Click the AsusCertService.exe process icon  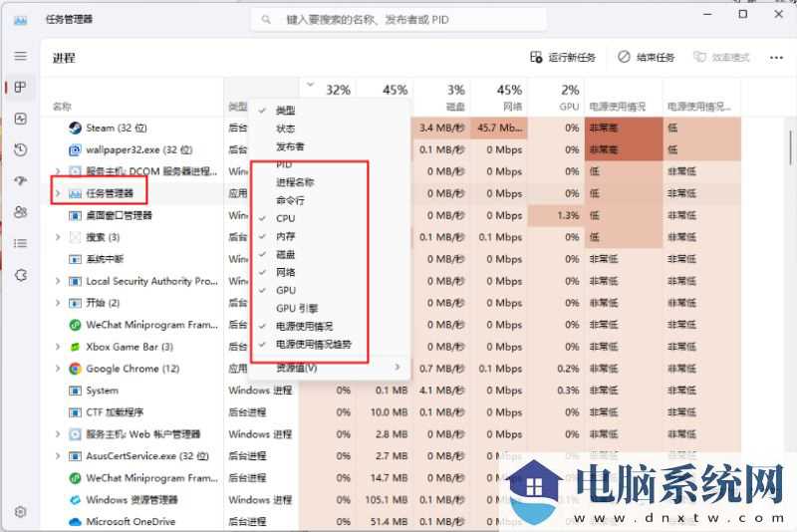coord(75,455)
